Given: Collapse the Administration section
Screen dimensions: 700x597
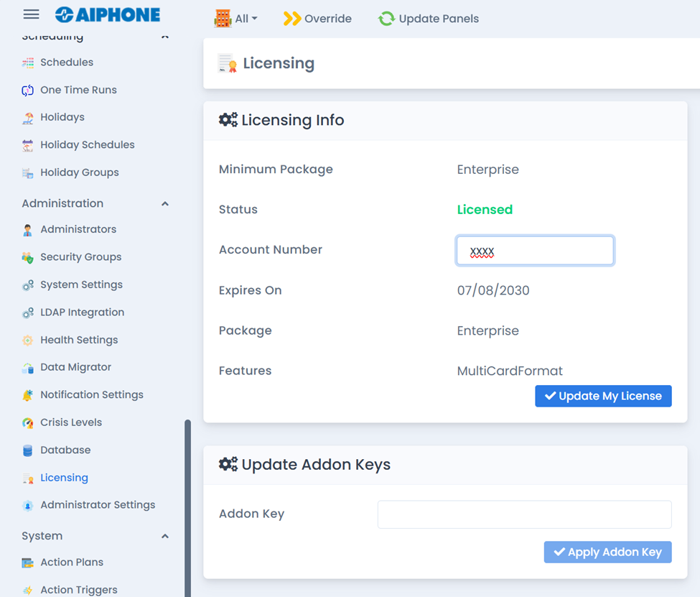Looking at the screenshot, I should [165, 204].
